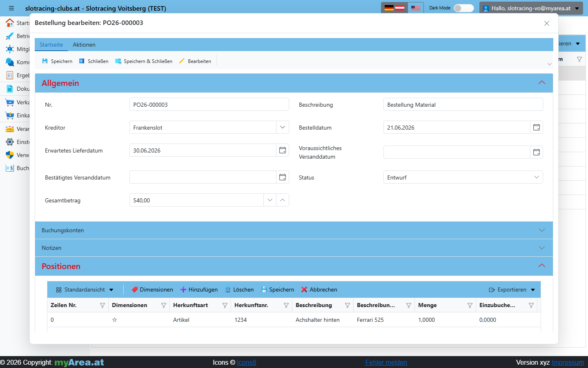The image size is (588, 368).
Task: Click the admin shield icon in sidebar
Action: point(10,155)
